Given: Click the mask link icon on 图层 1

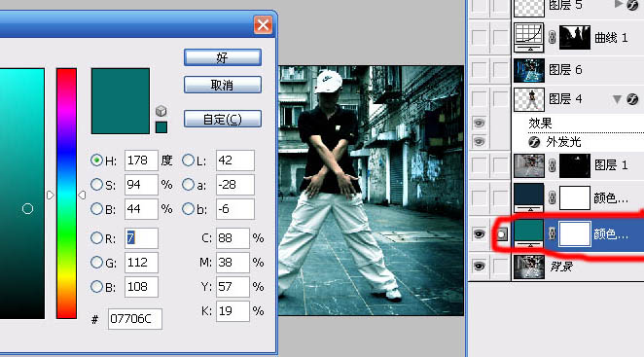Looking at the screenshot, I should tap(552, 165).
